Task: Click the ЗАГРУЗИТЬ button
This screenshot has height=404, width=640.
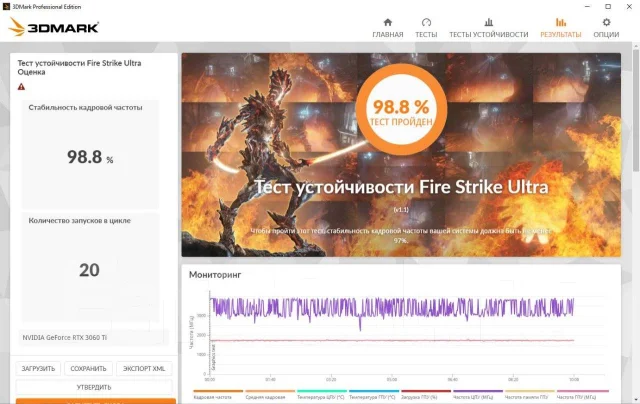Action: click(38, 368)
